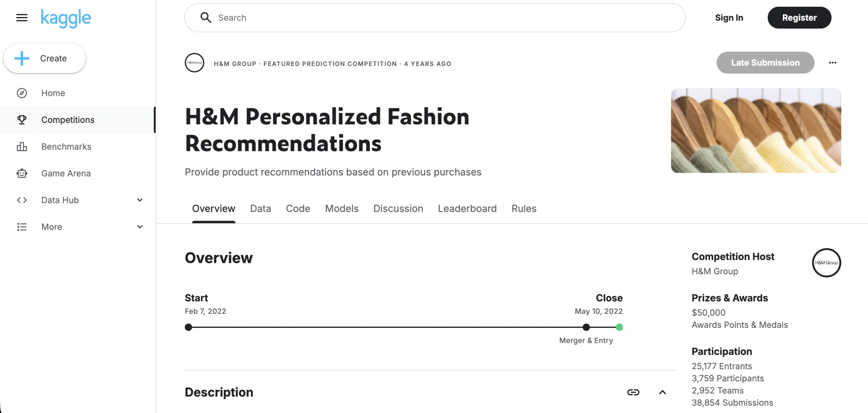This screenshot has height=413, width=868.
Task: Click Awards Points & Medals text
Action: (739, 325)
